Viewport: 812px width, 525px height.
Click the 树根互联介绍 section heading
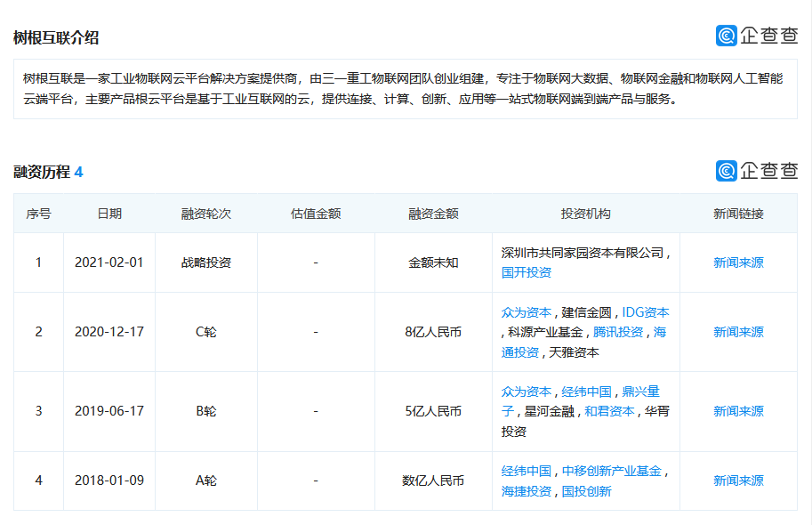pyautogui.click(x=56, y=38)
